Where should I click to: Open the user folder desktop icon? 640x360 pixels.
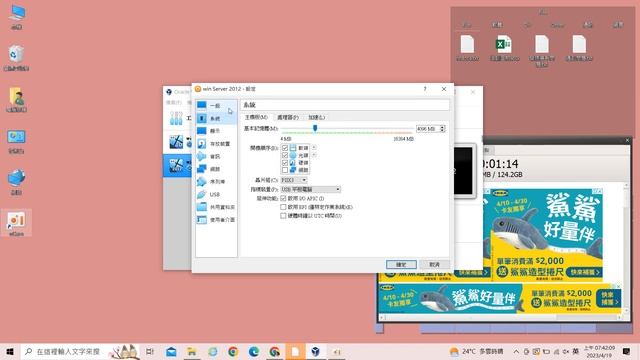(16, 99)
